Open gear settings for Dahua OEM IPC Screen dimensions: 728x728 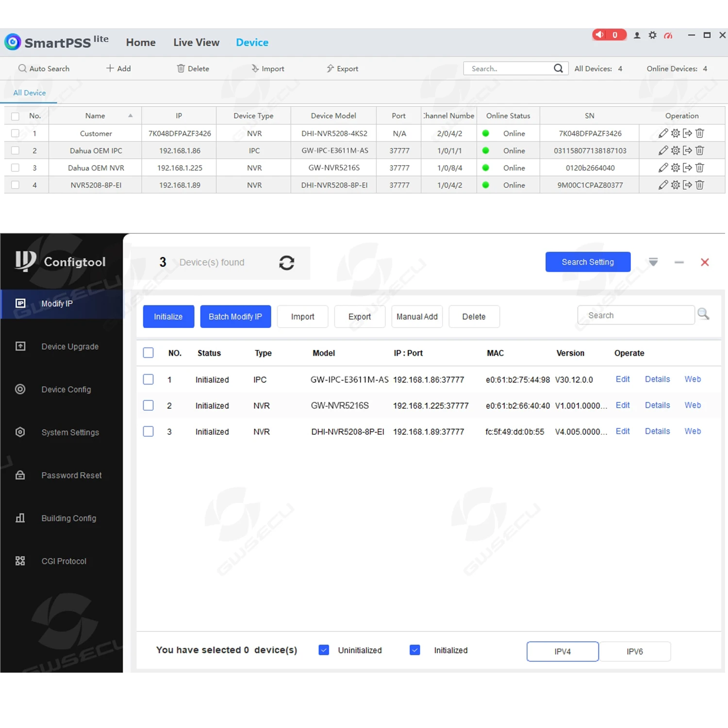point(675,150)
